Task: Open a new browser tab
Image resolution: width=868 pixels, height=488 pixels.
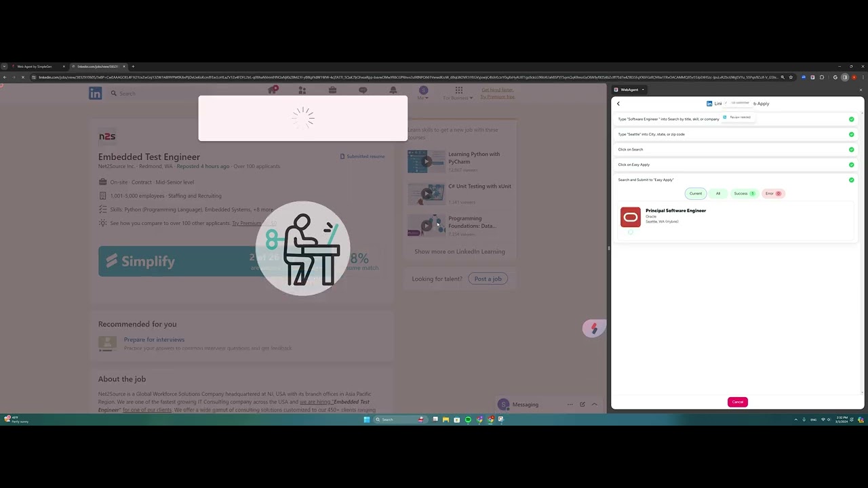Action: point(133,66)
